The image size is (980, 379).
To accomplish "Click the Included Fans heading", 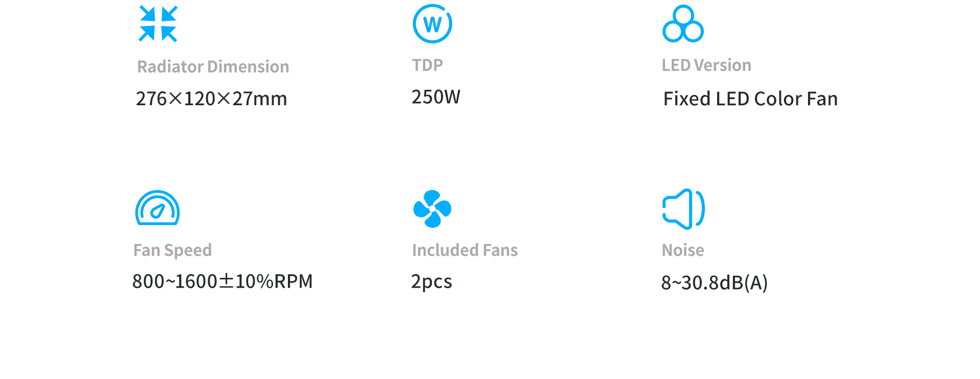I will click(x=465, y=250).
